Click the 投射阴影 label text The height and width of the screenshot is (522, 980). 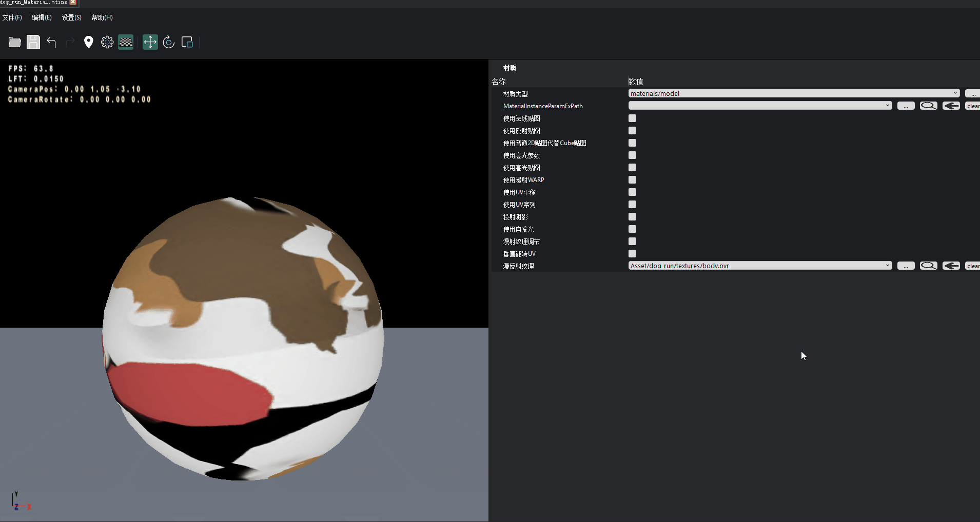click(515, 217)
